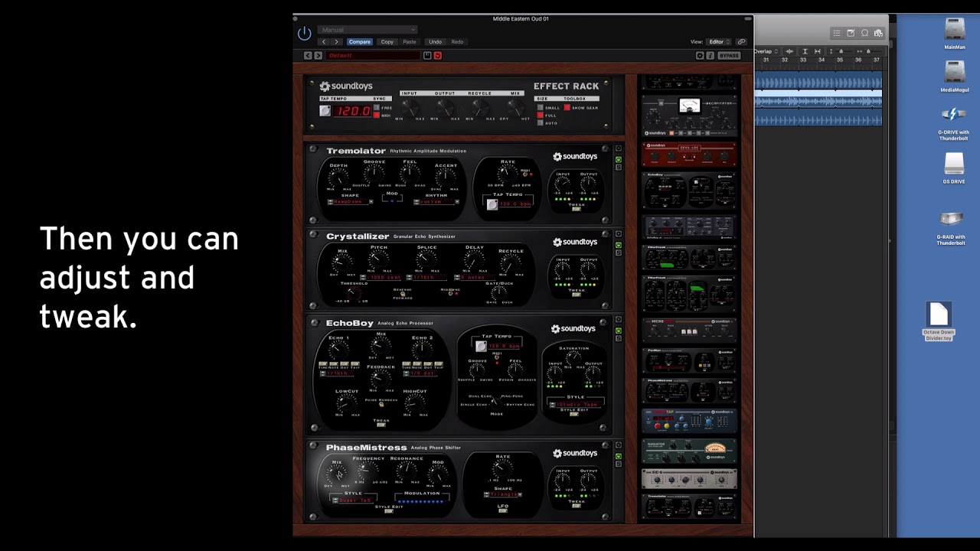Solo the Tremolator module
Image resolution: width=980 pixels, height=551 pixels.
point(619,166)
